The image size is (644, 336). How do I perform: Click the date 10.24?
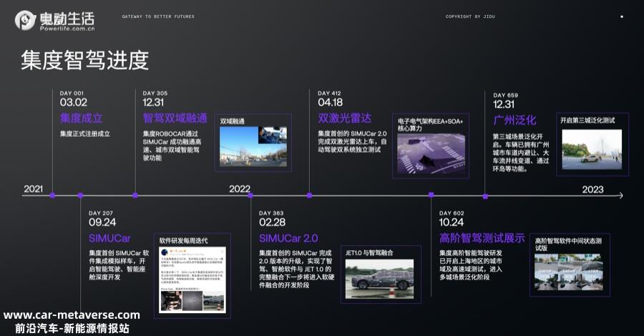452,222
